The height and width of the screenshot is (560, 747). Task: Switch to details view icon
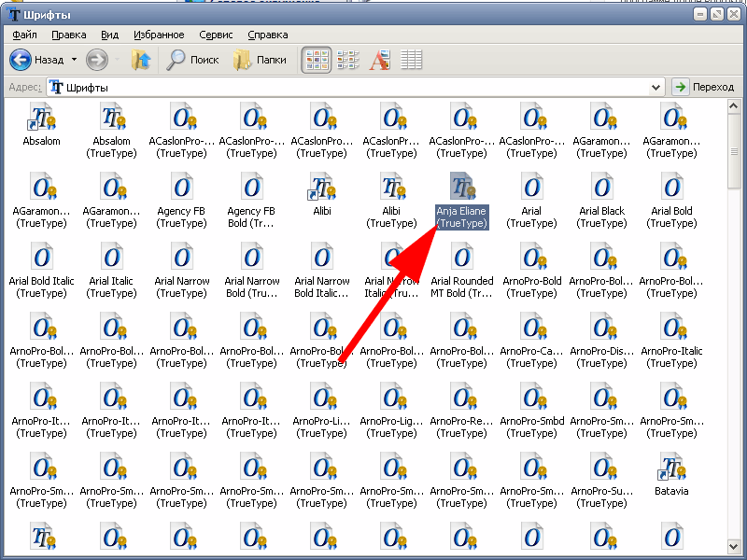(411, 60)
